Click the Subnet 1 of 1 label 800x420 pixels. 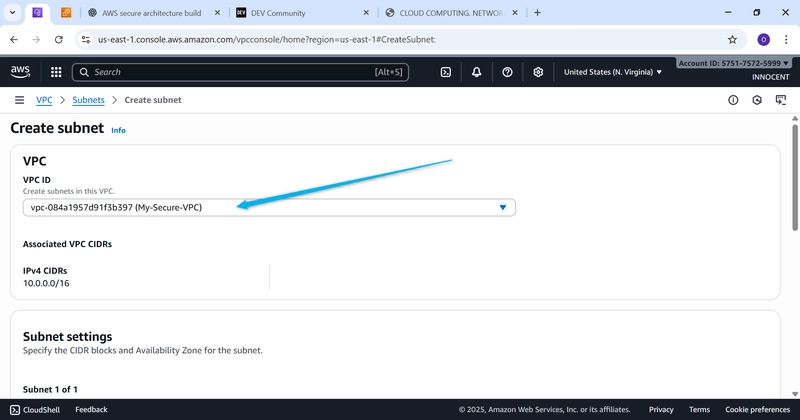[x=50, y=389]
